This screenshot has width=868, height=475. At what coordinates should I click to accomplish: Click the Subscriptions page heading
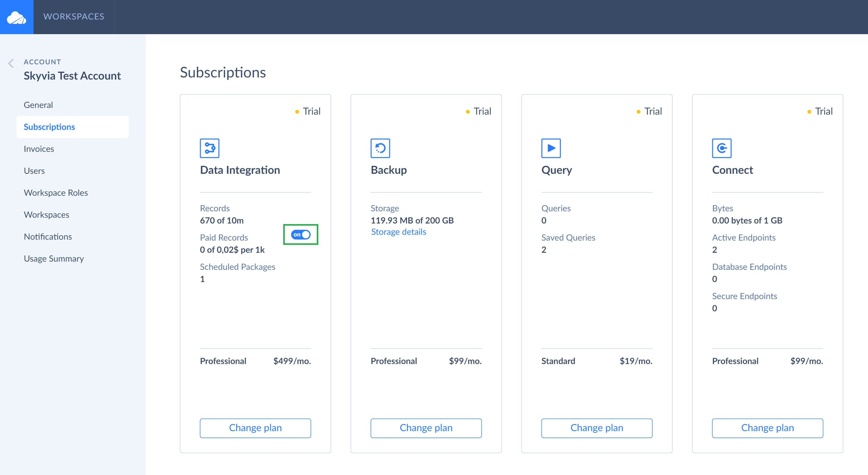(x=223, y=73)
